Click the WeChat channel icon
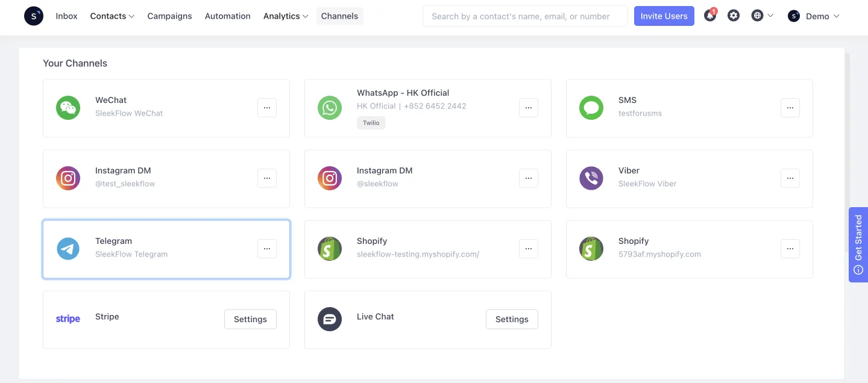868x383 pixels. click(68, 107)
